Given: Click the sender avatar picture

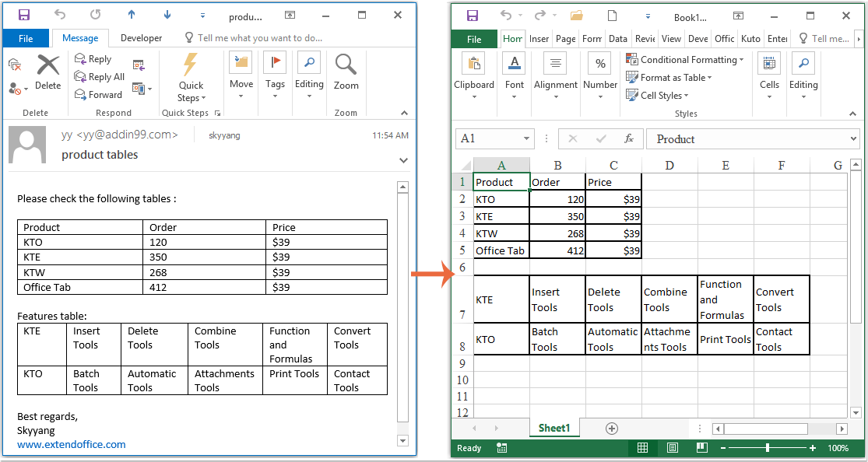Looking at the screenshot, I should 27,145.
